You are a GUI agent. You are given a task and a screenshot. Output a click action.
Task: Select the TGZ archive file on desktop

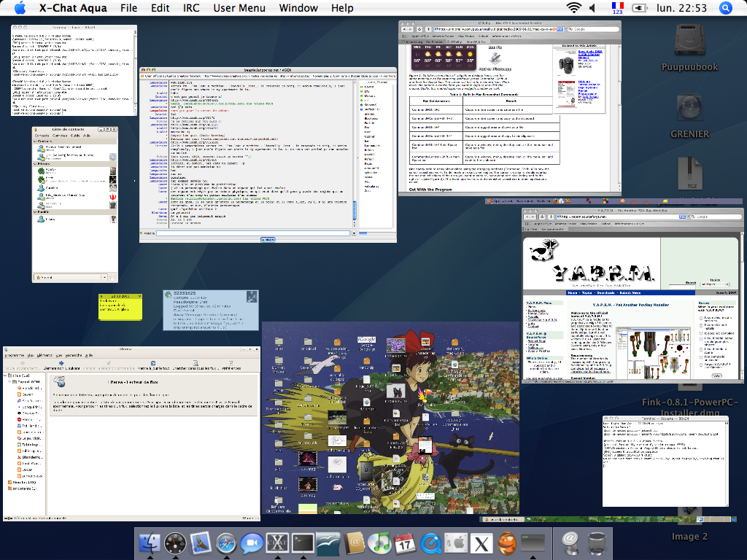tap(689, 174)
